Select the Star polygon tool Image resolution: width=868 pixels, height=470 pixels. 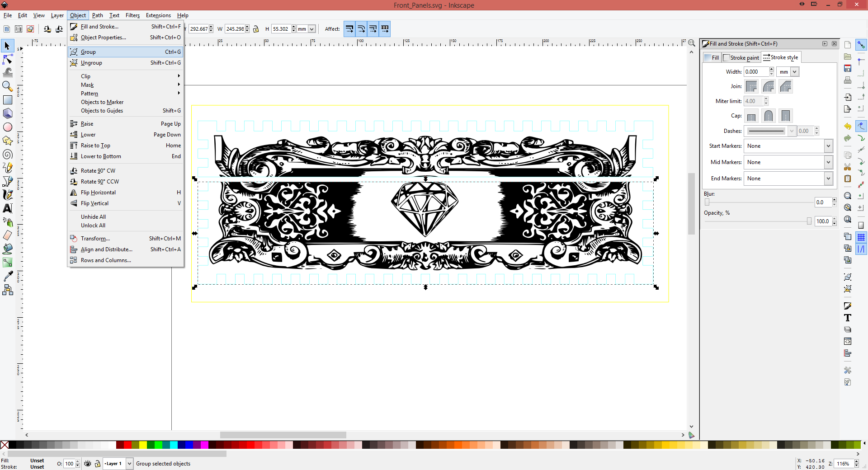[7, 141]
